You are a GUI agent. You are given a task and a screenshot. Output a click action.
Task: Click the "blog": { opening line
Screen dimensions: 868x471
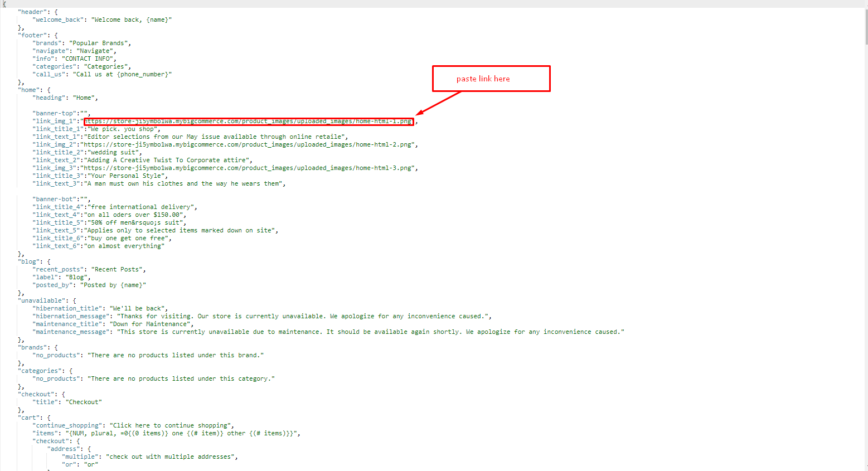coord(34,261)
